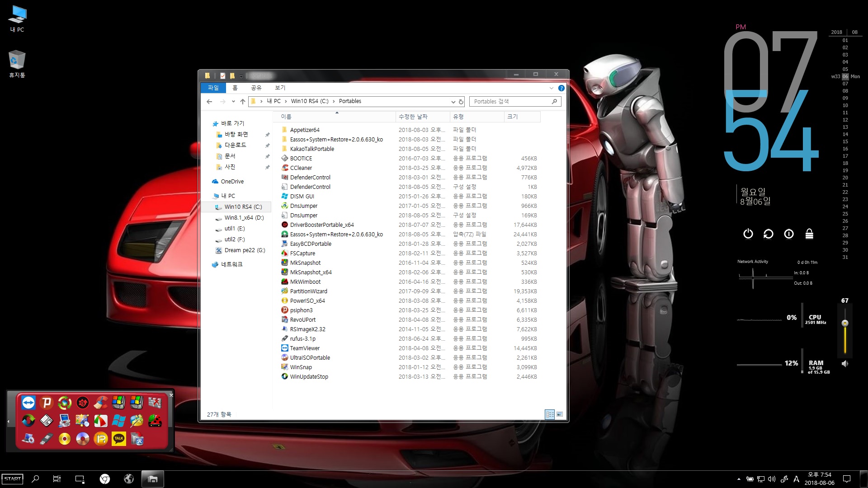The image size is (868, 488).
Task: Close the red launcher dock with X
Action: 171,395
